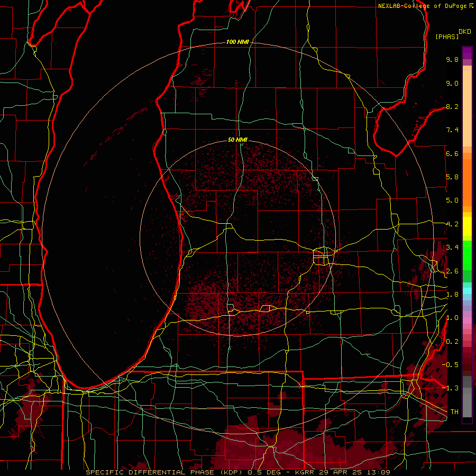Click the DKD label above the legend
476x476 pixels.
(465, 32)
